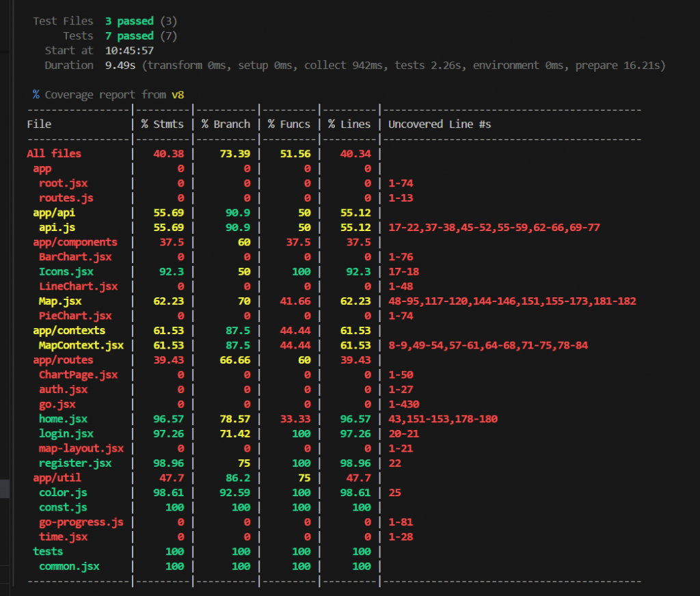Open home.jsx from the report

tap(63, 419)
